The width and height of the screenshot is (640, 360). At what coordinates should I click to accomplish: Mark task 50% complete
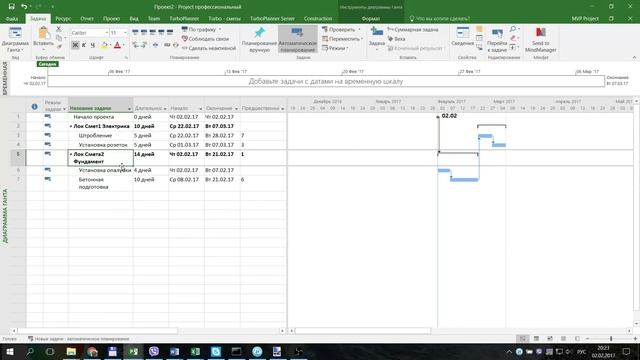point(153,32)
